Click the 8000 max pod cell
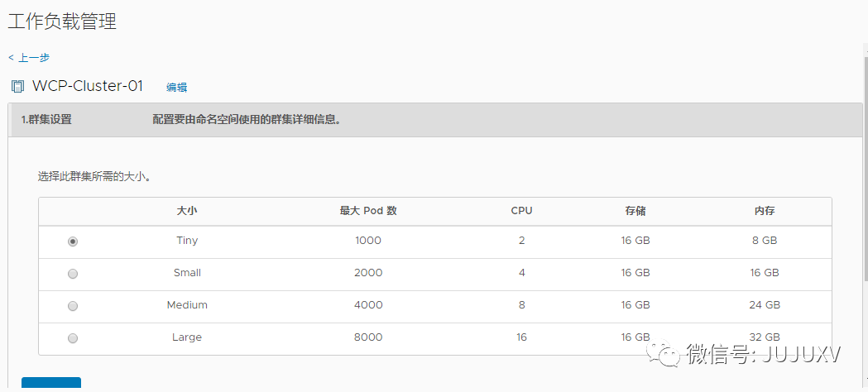 [368, 337]
